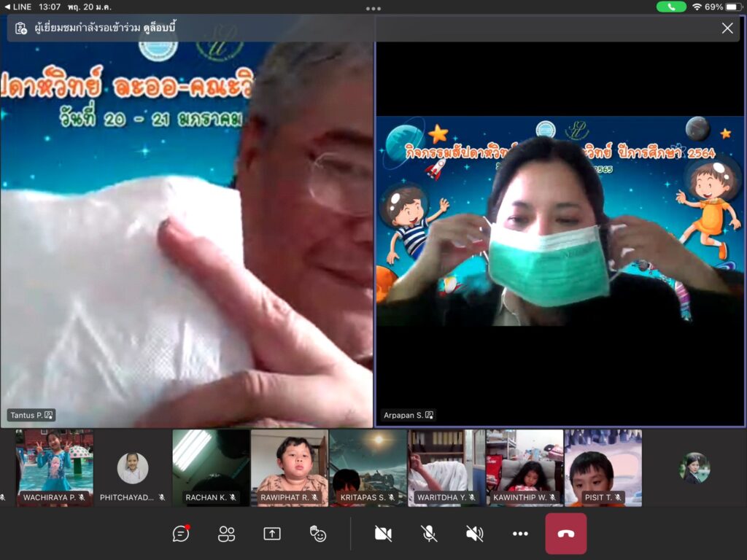Toggle the speaker audio on
Viewport: 747px width, 560px height.
(x=474, y=534)
